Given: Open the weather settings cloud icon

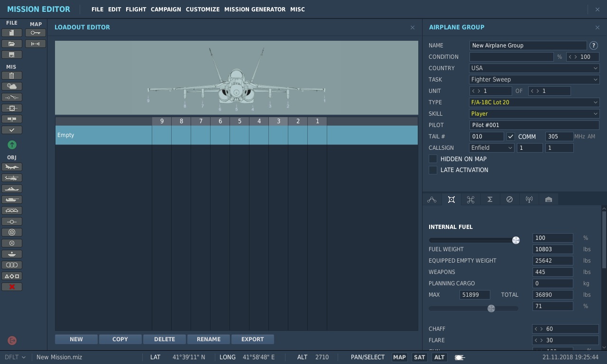Looking at the screenshot, I should click(12, 86).
